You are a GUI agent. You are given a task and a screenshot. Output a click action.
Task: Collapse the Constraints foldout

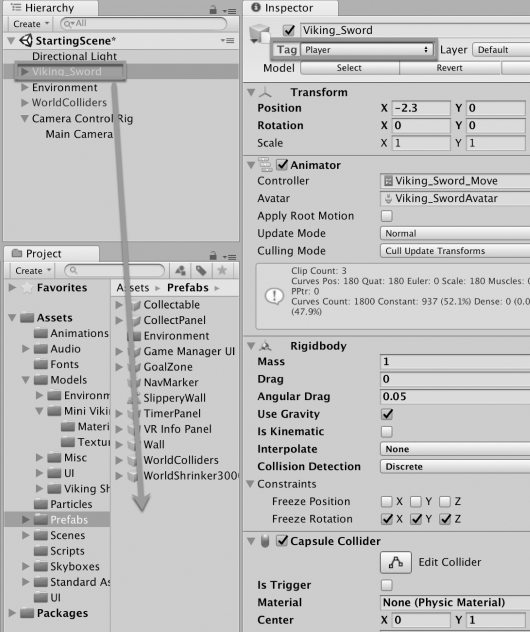(x=250, y=484)
